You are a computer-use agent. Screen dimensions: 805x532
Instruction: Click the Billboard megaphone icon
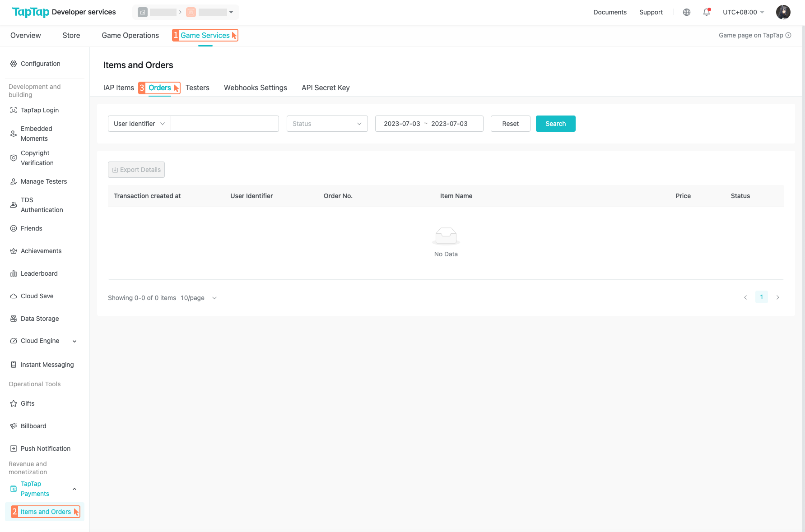(14, 426)
